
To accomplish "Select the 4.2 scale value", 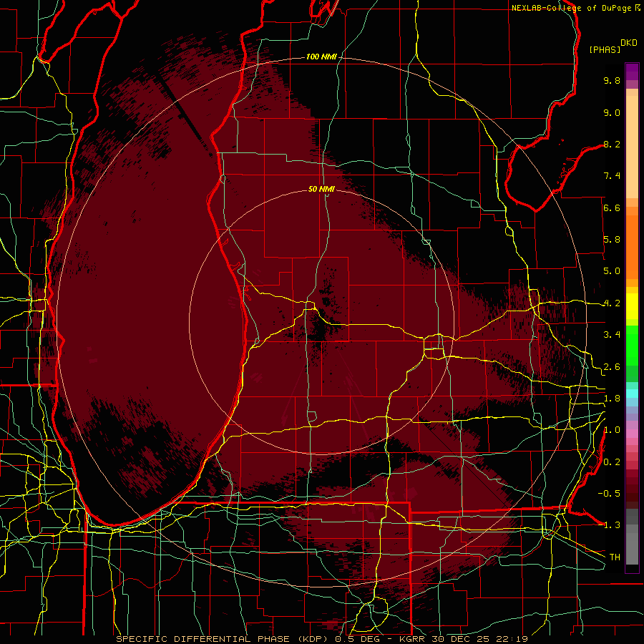I will [x=612, y=303].
